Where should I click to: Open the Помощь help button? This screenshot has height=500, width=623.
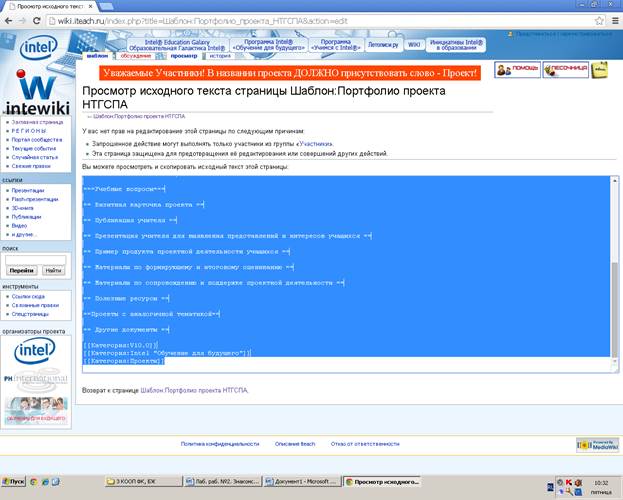tap(517, 70)
